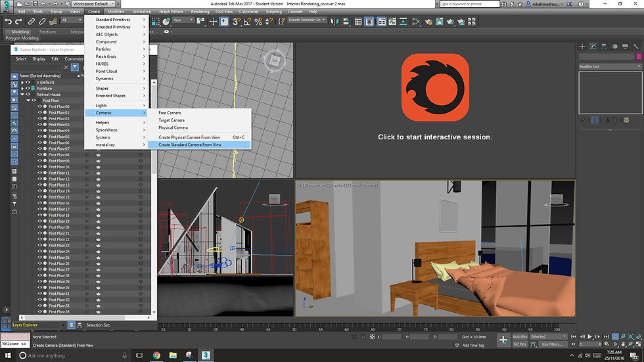The height and width of the screenshot is (362, 644).
Task: Click the Type a keyword or phrase search field
Action: (x=469, y=4)
